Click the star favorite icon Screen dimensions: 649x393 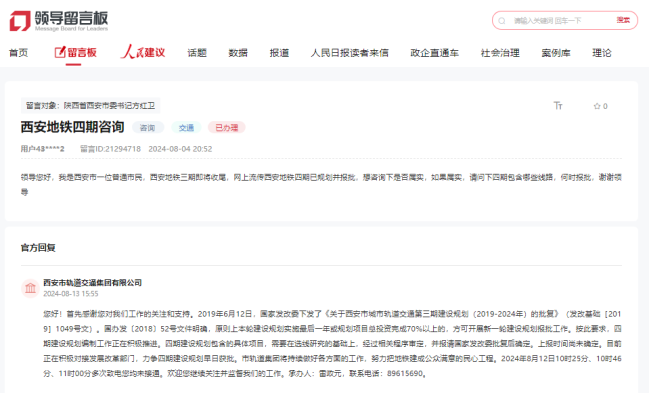[597, 106]
